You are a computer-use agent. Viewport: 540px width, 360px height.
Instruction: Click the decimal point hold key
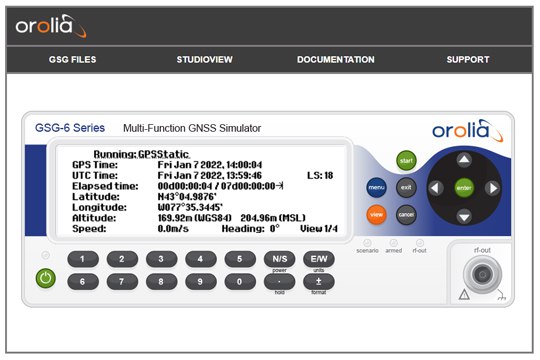[279, 282]
